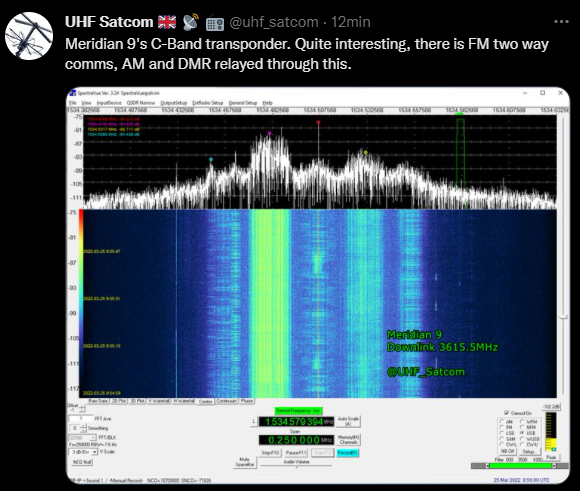Click the Start F12 button

(x=322, y=453)
